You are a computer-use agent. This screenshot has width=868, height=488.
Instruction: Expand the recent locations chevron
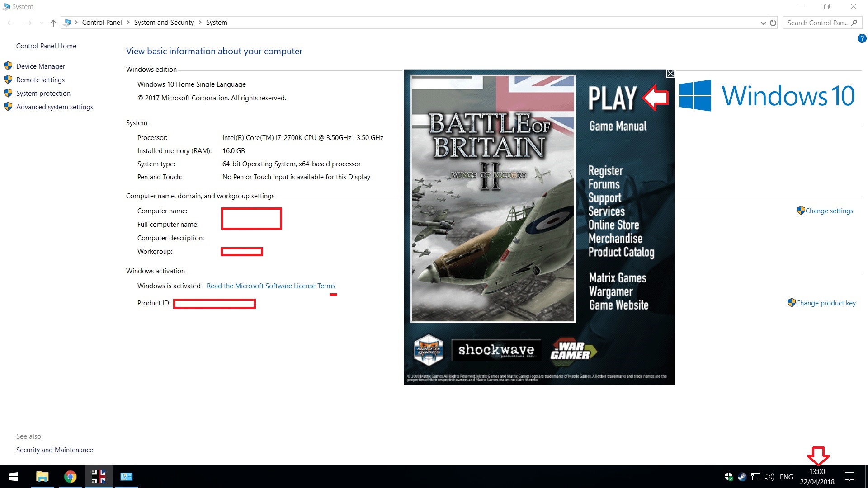42,23
